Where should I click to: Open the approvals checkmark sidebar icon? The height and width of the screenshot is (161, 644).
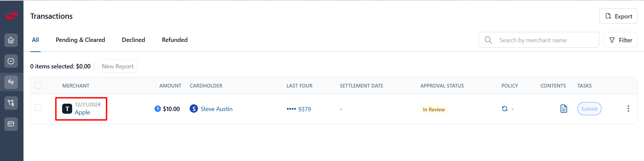pos(11,61)
